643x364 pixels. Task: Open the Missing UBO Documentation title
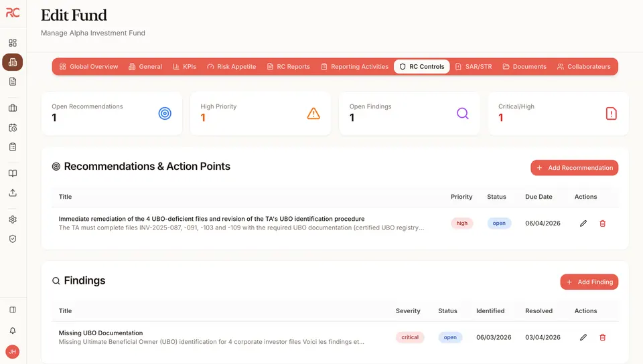coord(101,333)
